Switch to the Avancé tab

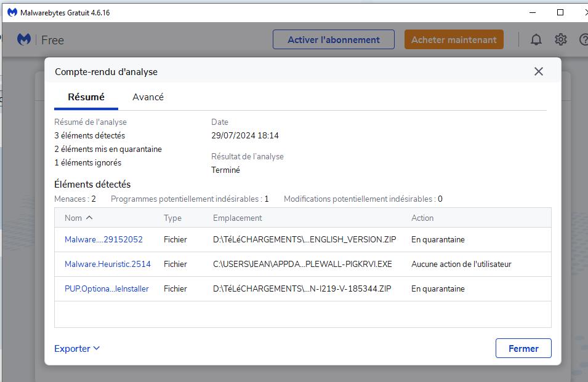[148, 97]
